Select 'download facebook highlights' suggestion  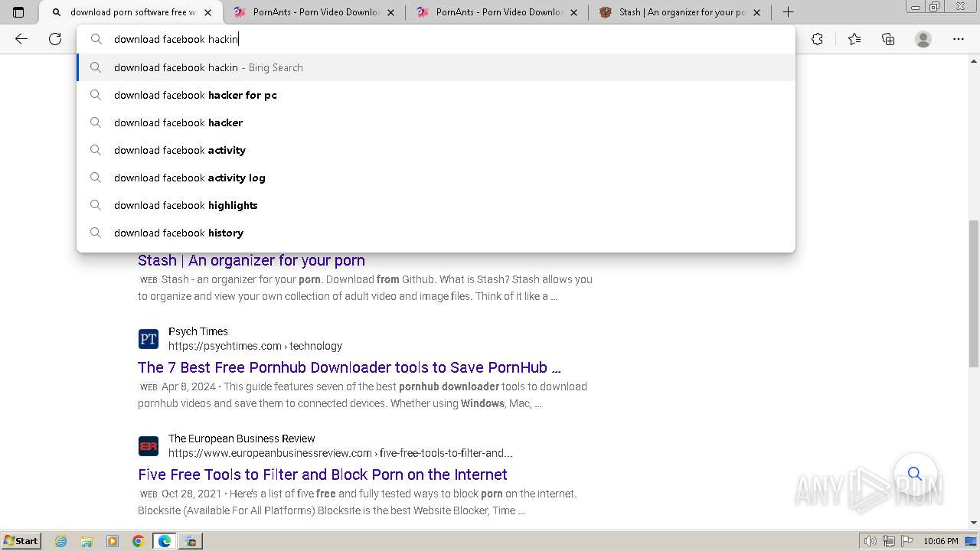[x=436, y=205]
